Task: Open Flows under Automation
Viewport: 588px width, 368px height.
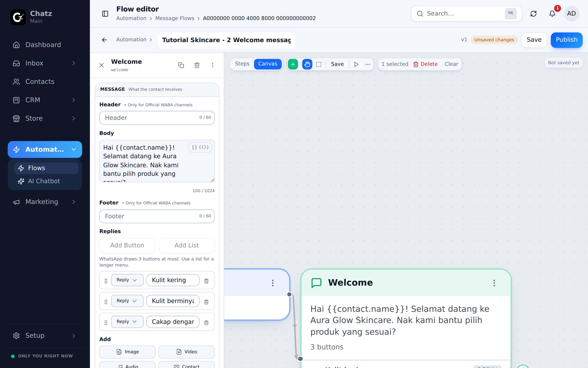Action: 46,168
